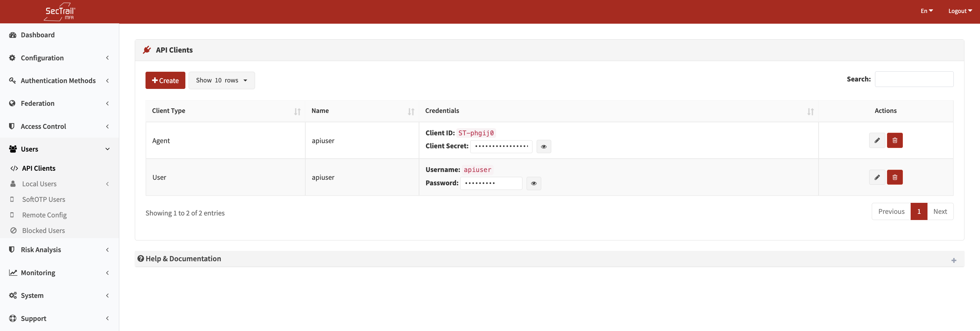Edit the User client using pencil icon
The image size is (980, 331).
tap(877, 177)
